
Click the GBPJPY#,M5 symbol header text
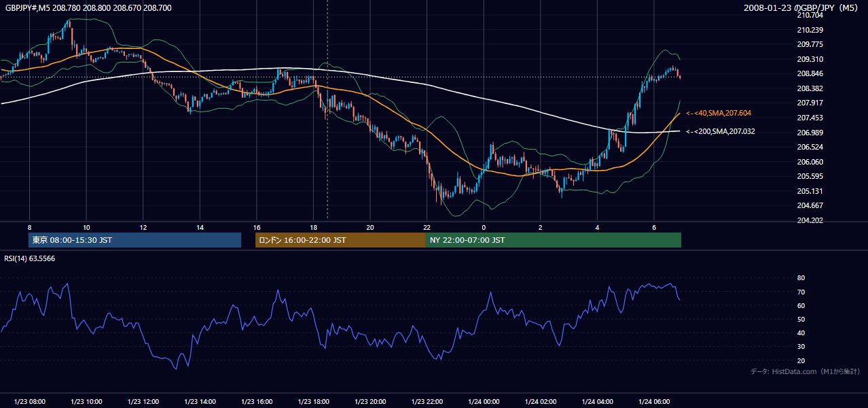[88, 7]
